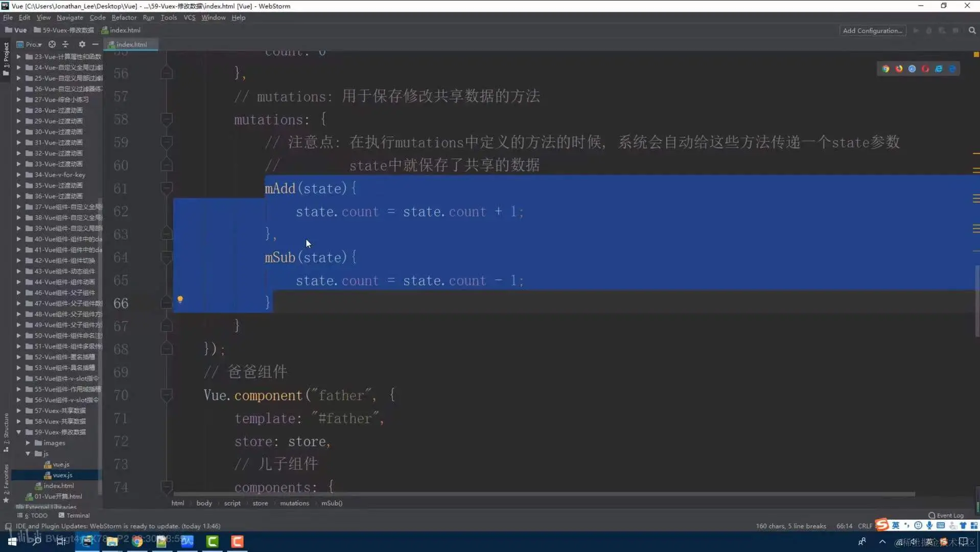Click the Add Configuration button
Viewport: 980px width, 552px height.
tap(872, 30)
